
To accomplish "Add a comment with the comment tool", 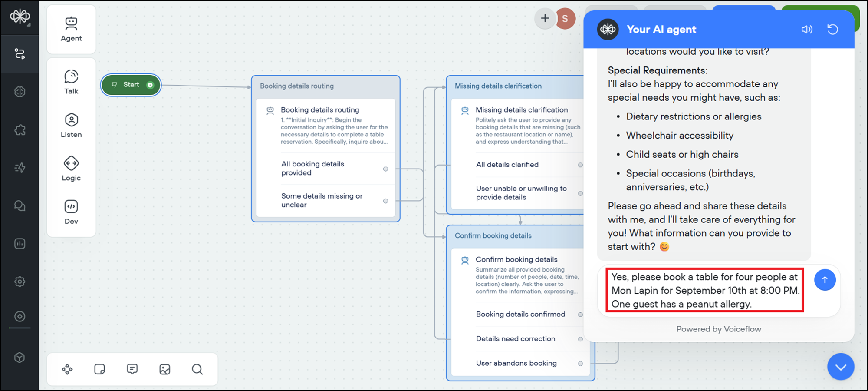I will [132, 369].
